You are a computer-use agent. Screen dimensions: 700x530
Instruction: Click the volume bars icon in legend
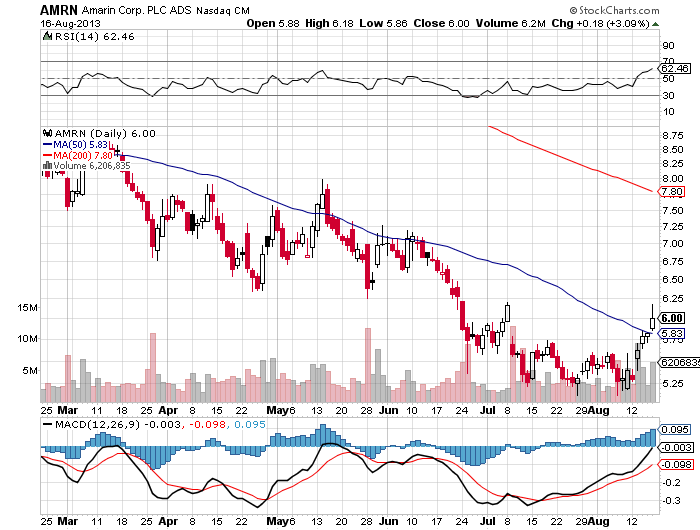[x=47, y=166]
